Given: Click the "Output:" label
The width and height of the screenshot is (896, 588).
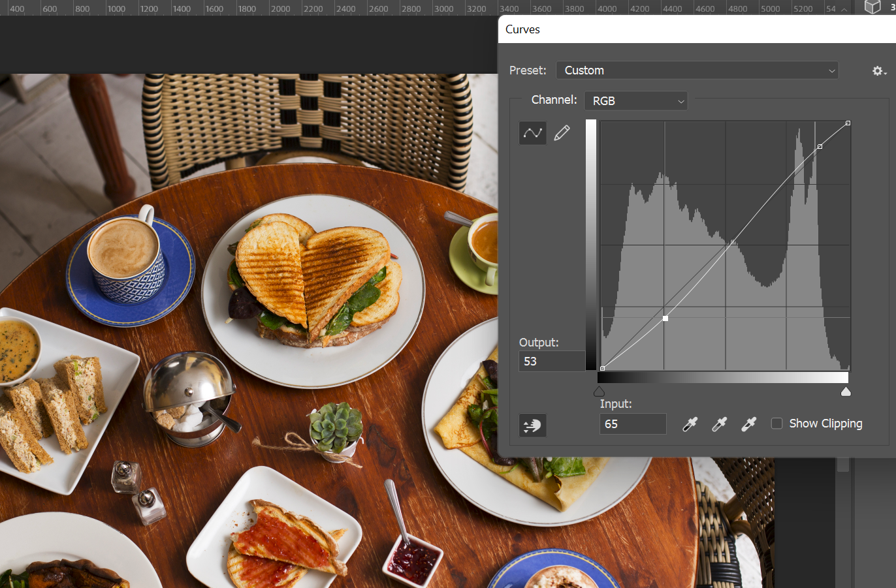Looking at the screenshot, I should [539, 343].
